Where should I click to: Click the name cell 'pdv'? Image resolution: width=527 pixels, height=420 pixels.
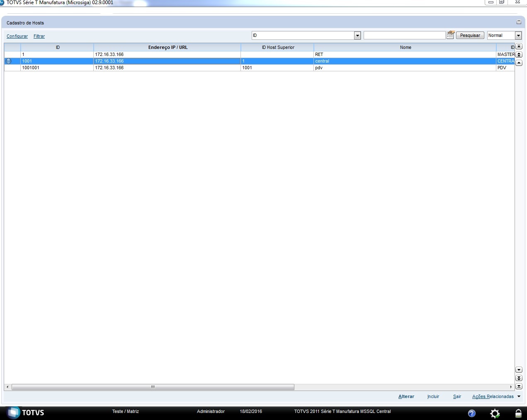pos(405,68)
